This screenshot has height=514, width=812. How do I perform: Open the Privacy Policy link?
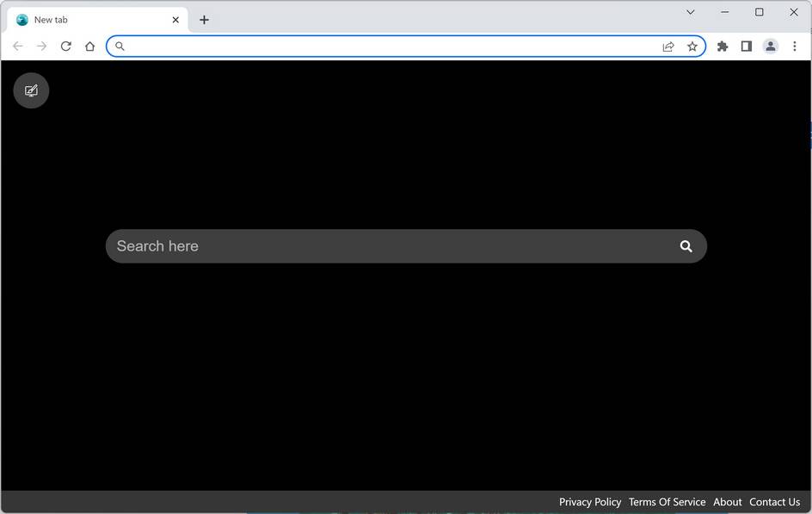click(590, 502)
